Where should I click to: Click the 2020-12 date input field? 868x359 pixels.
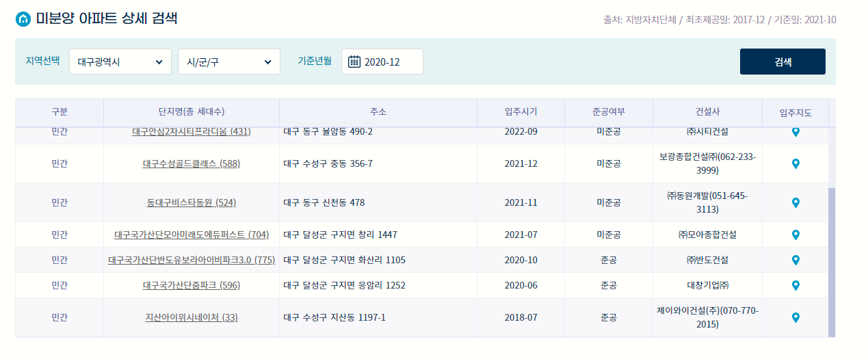pos(382,62)
